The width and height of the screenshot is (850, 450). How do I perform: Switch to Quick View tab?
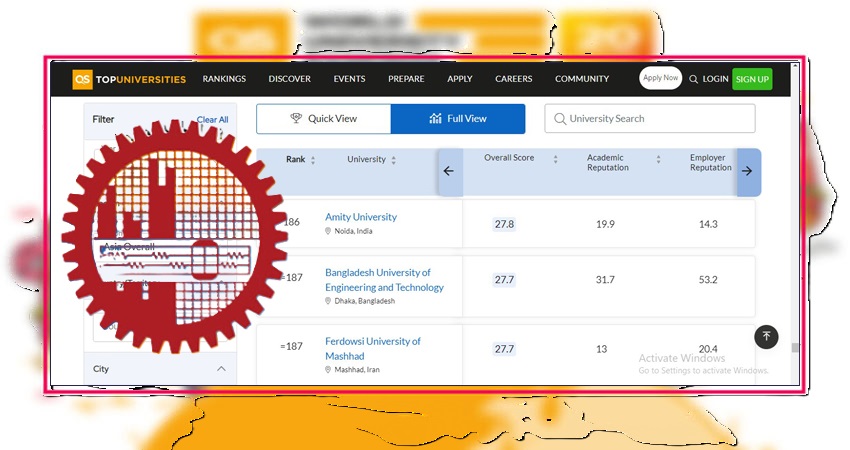click(x=324, y=119)
